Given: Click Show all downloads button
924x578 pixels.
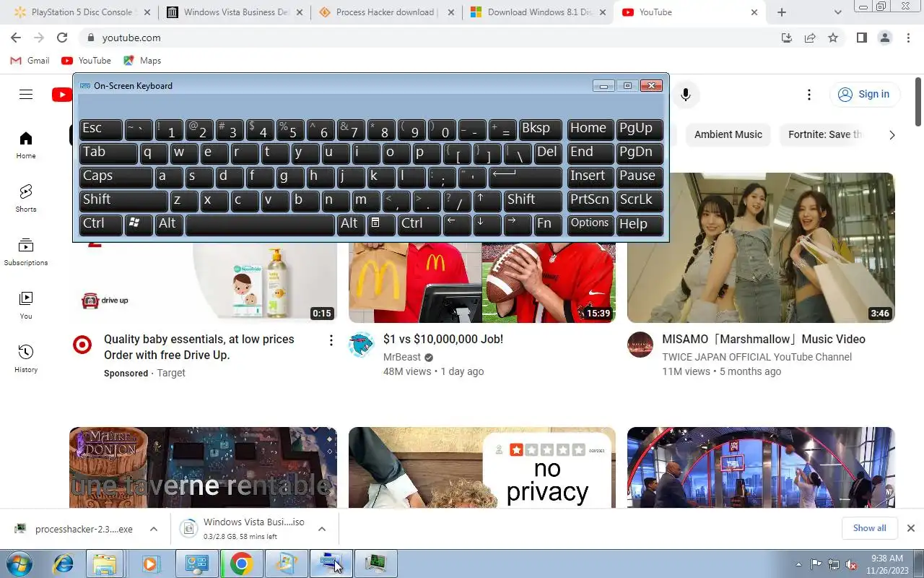Looking at the screenshot, I should pyautogui.click(x=869, y=528).
